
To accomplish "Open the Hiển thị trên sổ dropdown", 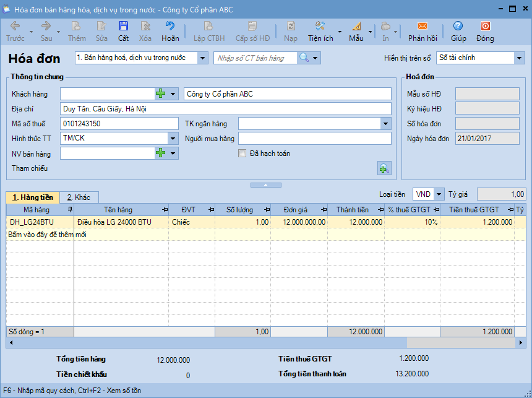I will pos(518,58).
